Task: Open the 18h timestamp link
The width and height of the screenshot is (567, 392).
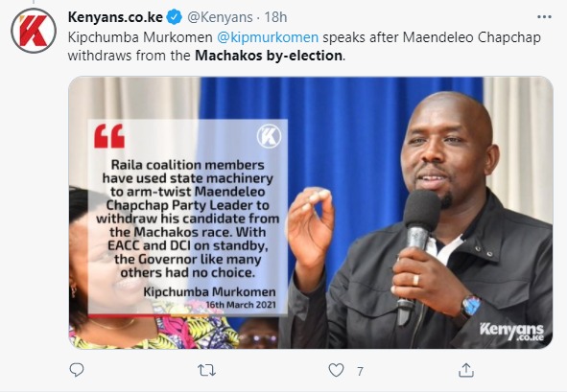Action: pos(275,17)
